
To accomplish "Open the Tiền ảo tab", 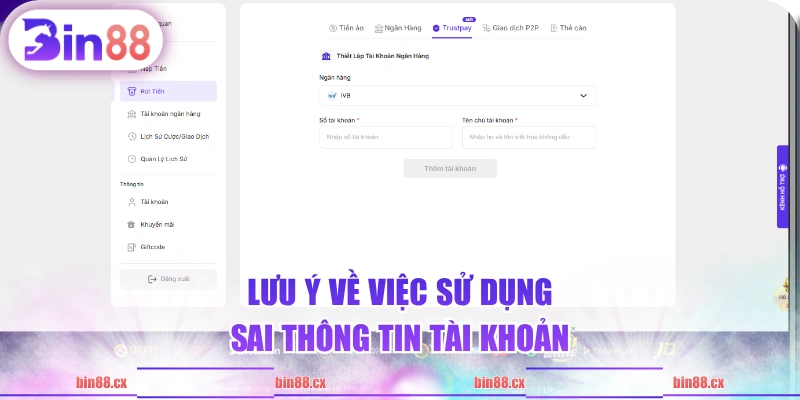I will pos(346,28).
